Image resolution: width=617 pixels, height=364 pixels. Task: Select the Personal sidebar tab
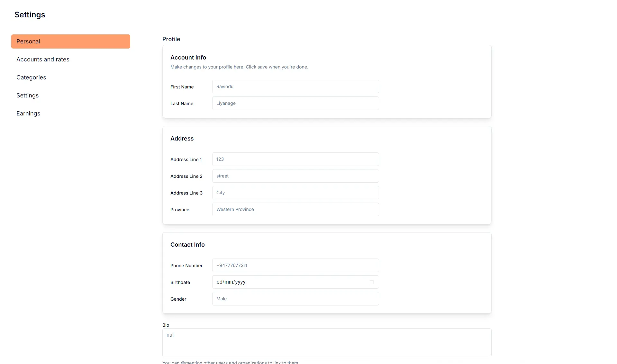point(70,41)
